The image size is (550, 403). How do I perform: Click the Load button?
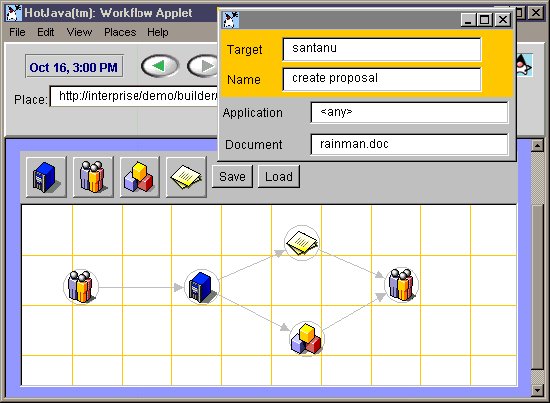pos(279,176)
